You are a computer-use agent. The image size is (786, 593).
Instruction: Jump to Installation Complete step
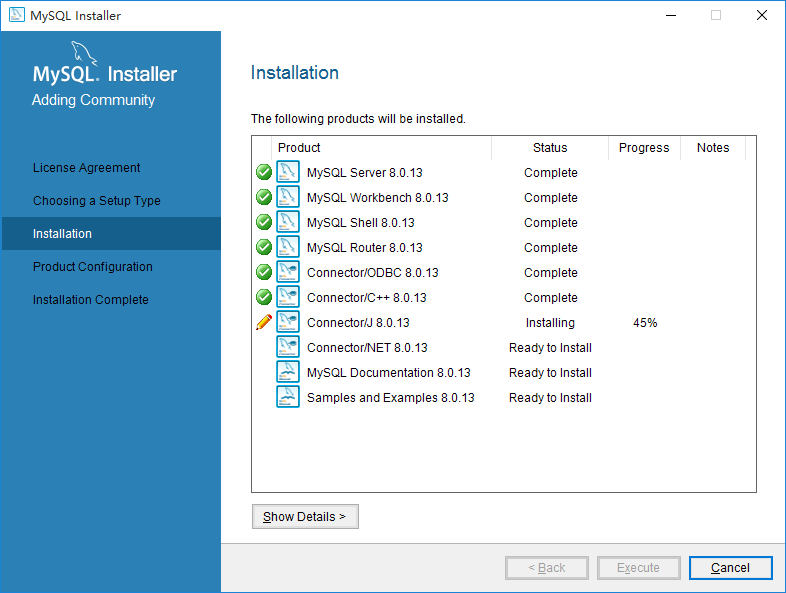91,300
